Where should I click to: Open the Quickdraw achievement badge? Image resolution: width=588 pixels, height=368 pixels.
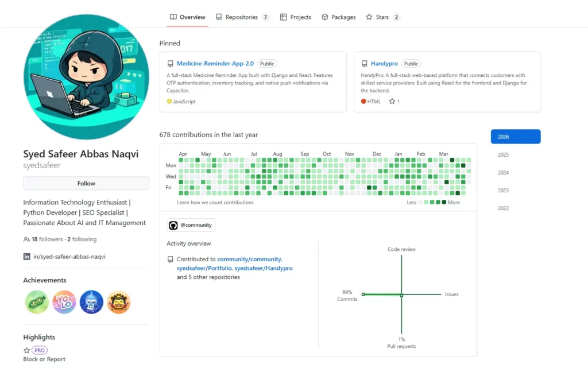point(118,302)
